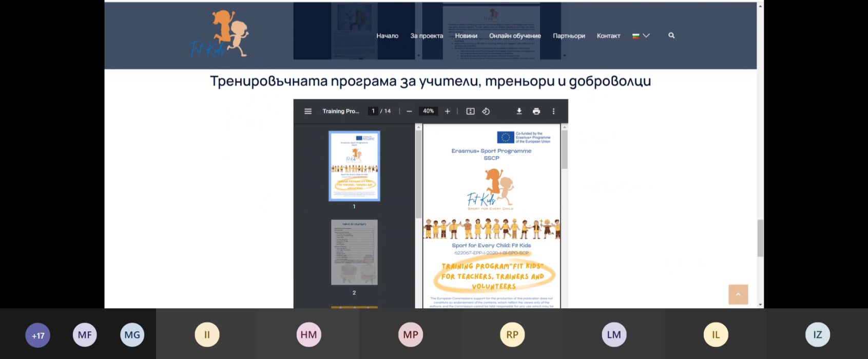868x359 pixels.
Task: Click the Тренировъчната програма page heading
Action: pos(430,81)
